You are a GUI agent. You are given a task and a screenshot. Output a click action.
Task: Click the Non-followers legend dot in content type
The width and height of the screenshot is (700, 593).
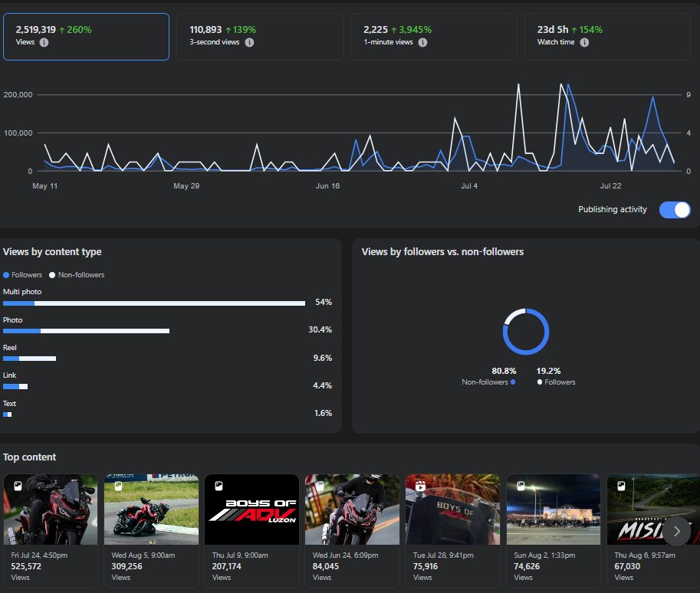pos(52,275)
